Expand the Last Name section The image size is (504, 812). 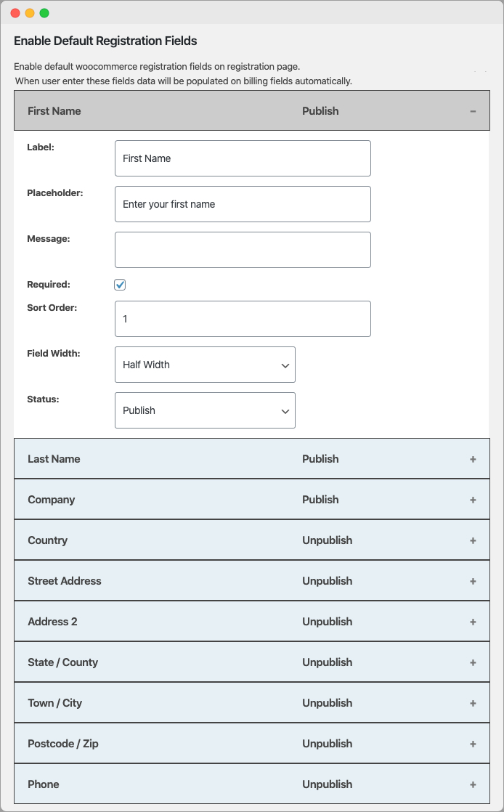coord(473,459)
